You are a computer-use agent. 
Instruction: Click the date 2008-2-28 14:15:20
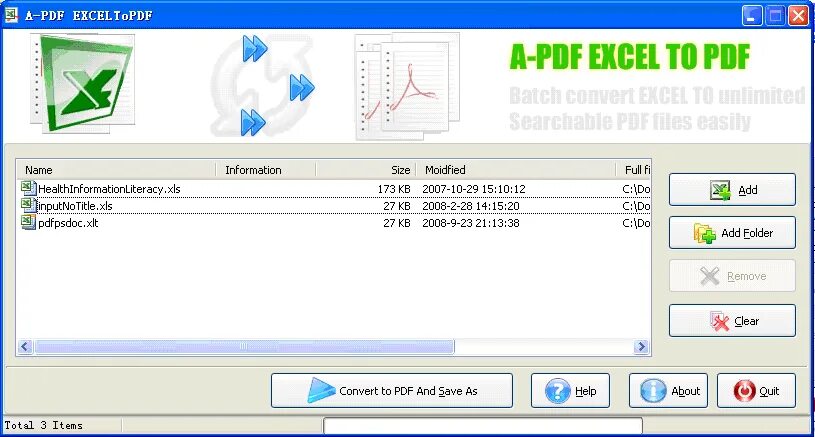tap(470, 206)
